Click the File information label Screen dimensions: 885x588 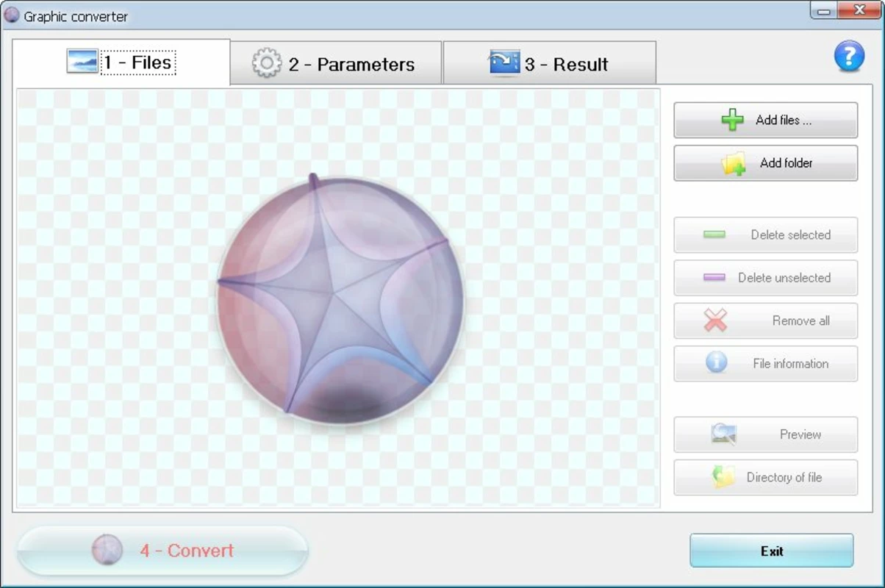(x=790, y=363)
